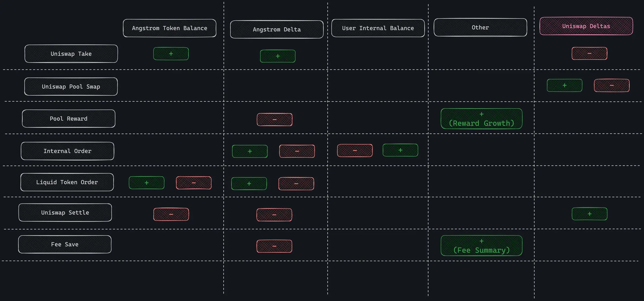Select Liquid Token Order minus under Angstrom Token Balance
The width and height of the screenshot is (644, 301).
(194, 183)
